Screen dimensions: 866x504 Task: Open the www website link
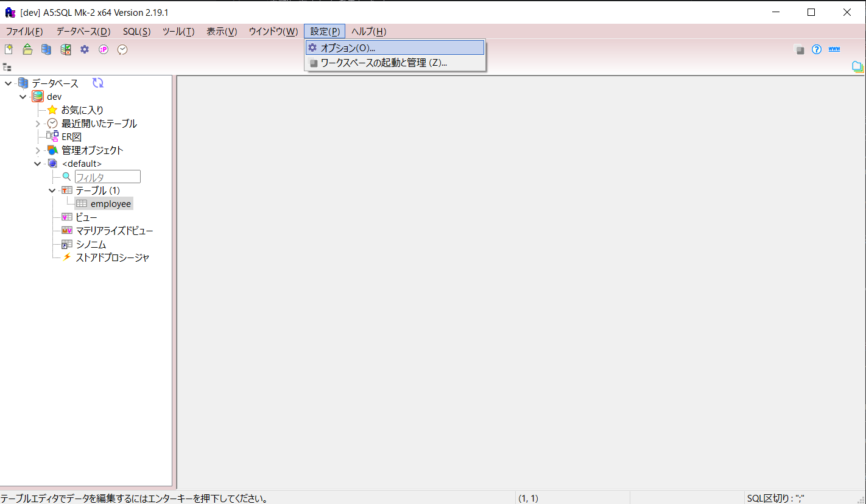click(x=834, y=49)
